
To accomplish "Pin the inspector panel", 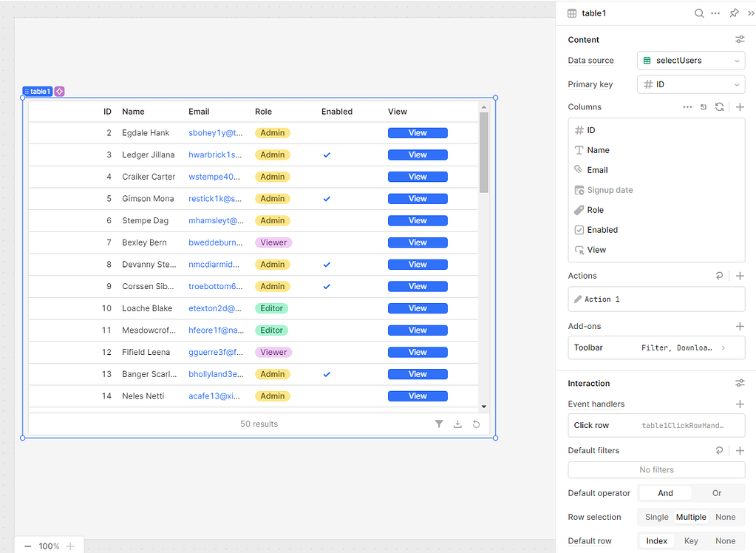I will coord(734,13).
